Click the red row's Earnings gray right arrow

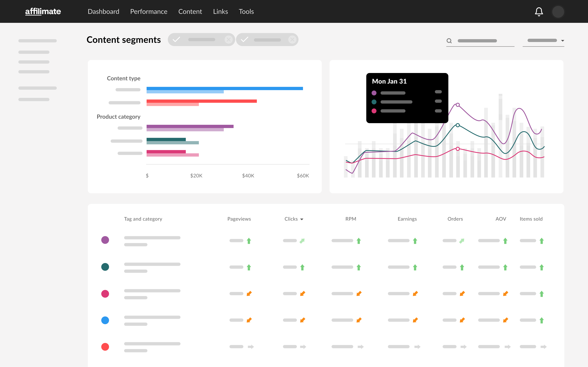pos(417,347)
